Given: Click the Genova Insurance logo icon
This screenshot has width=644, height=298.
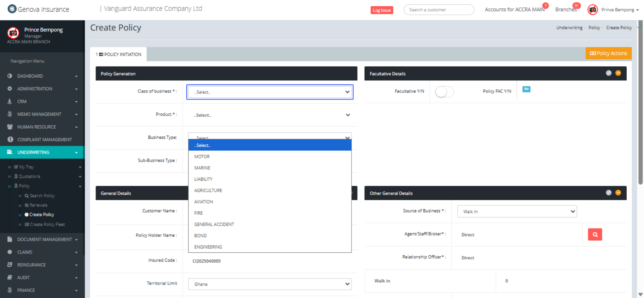Looking at the screenshot, I should tap(12, 9).
